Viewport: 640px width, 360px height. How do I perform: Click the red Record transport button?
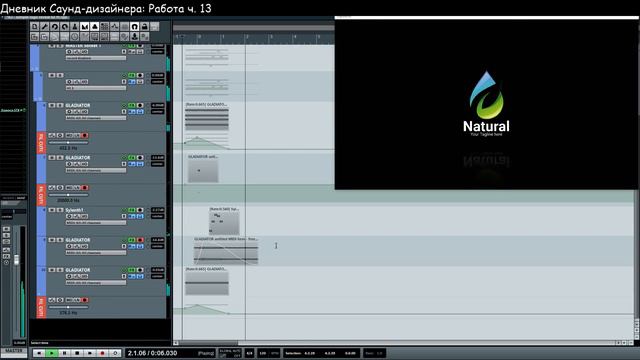pyautogui.click(x=102, y=353)
